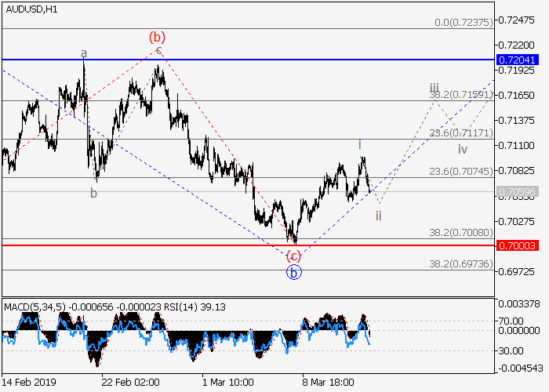This screenshot has height=392, width=549.
Task: Select the red (c) wave label
Action: (293, 256)
